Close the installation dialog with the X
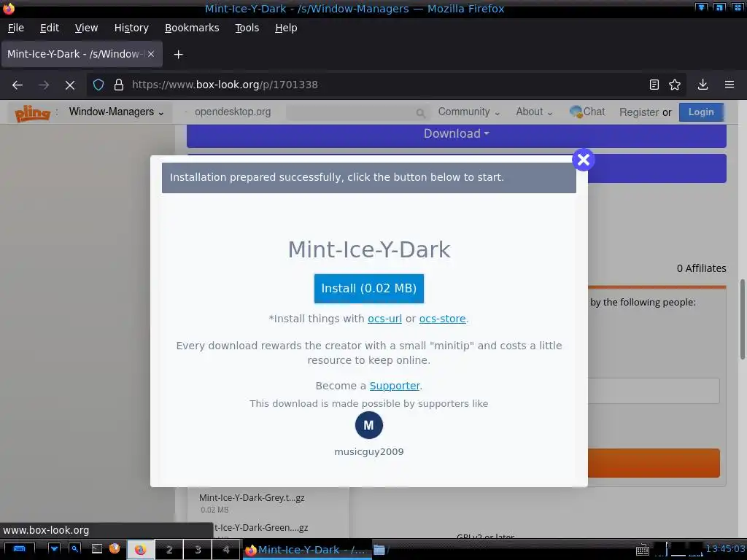The width and height of the screenshot is (747, 560). 583,160
